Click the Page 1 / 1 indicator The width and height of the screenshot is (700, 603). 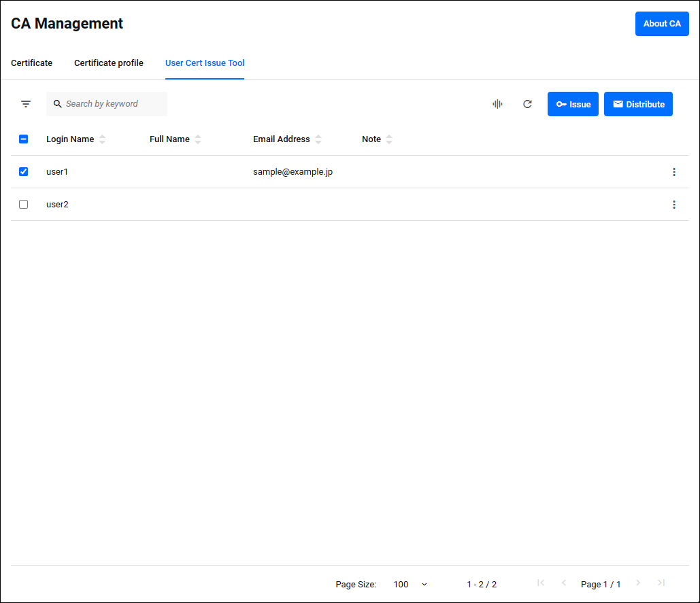pyautogui.click(x=601, y=584)
